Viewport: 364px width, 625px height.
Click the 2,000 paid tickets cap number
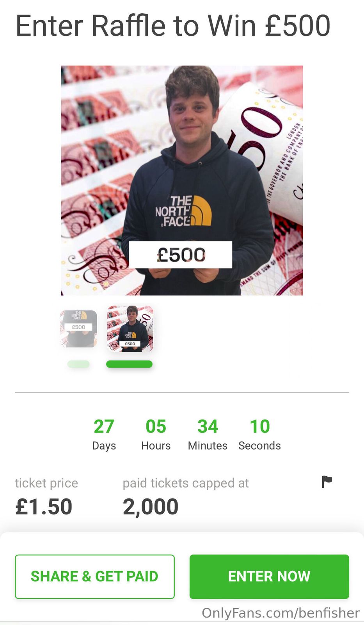point(151,507)
